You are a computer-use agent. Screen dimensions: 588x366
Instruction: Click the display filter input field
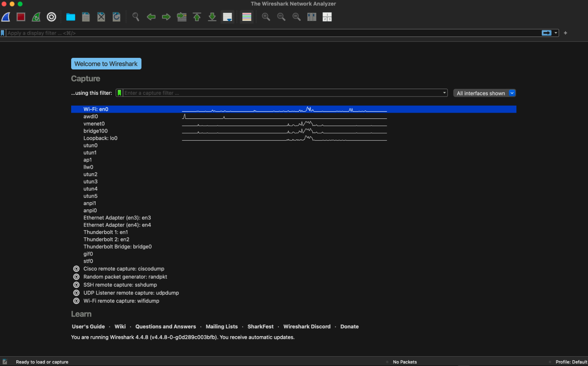(x=273, y=33)
